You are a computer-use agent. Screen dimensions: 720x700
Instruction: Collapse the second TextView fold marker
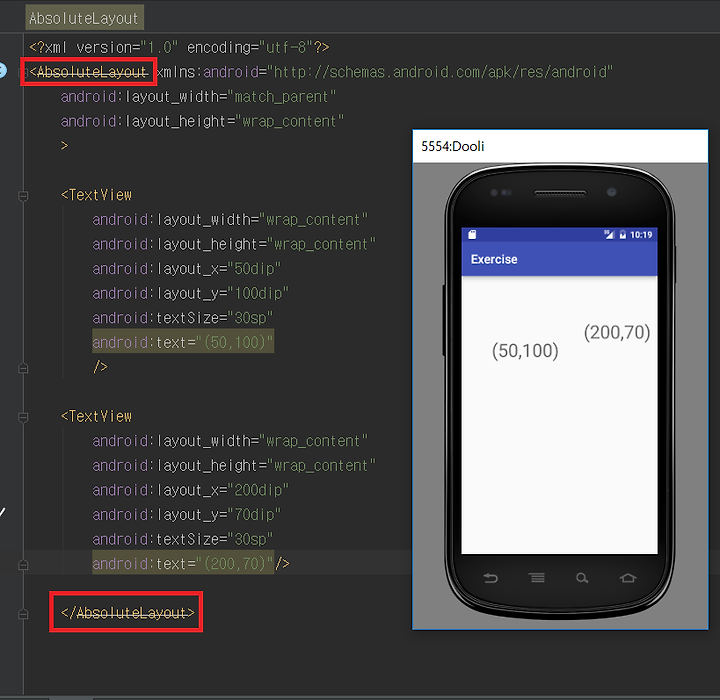(x=23, y=417)
